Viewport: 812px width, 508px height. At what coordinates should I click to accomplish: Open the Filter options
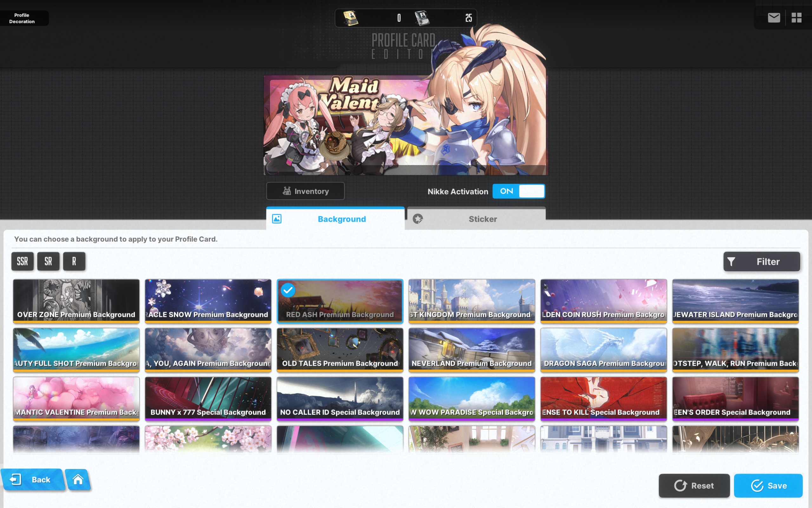(x=762, y=261)
